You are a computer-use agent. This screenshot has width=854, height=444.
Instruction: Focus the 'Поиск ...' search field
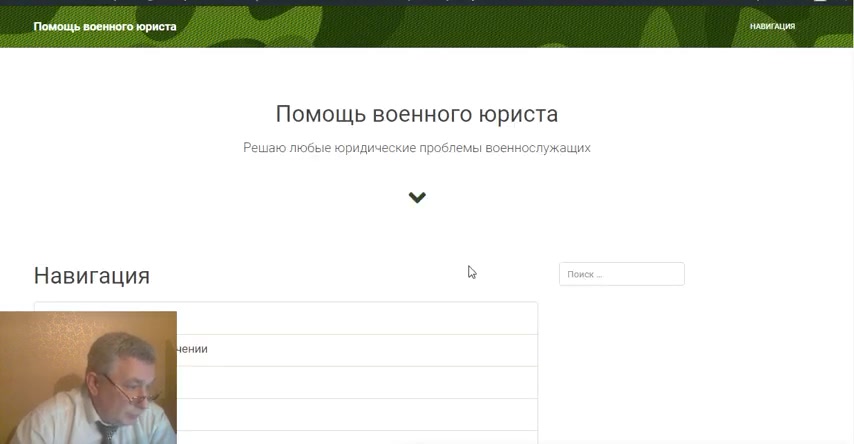pos(621,274)
